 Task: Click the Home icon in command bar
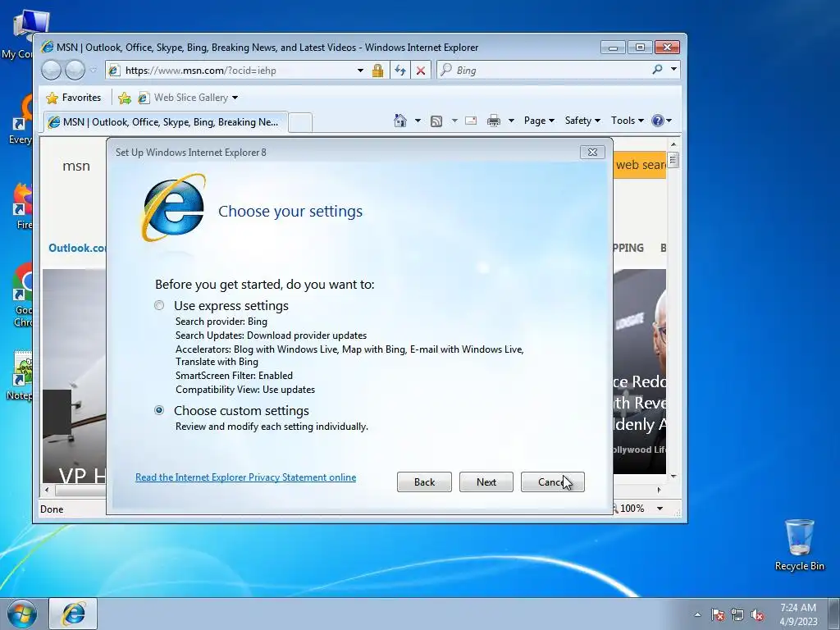[x=400, y=121]
